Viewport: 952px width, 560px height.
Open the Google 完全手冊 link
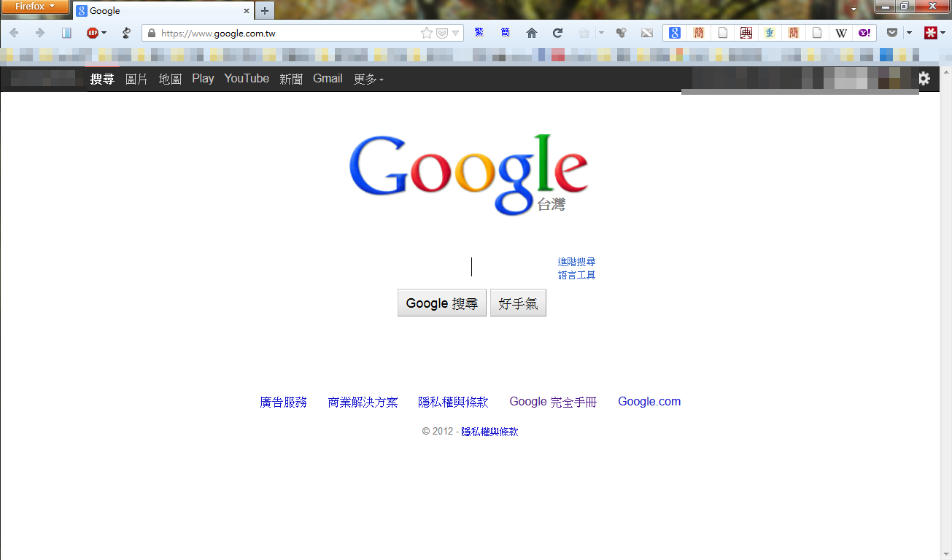point(553,402)
